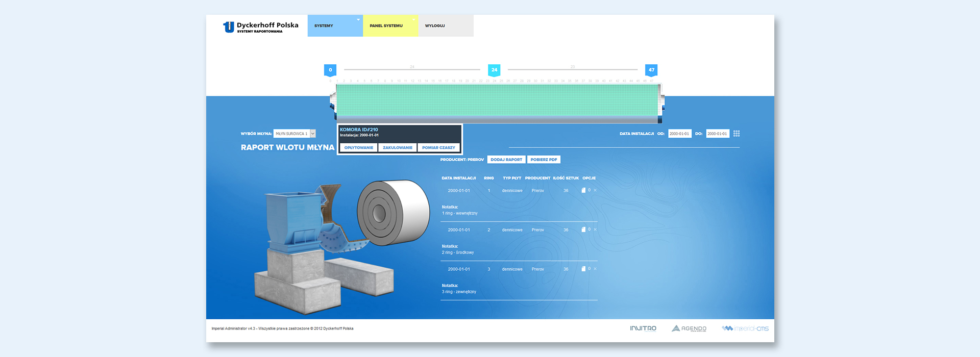Open the document icon for ring 1 row
980x357 pixels.
coord(583,190)
